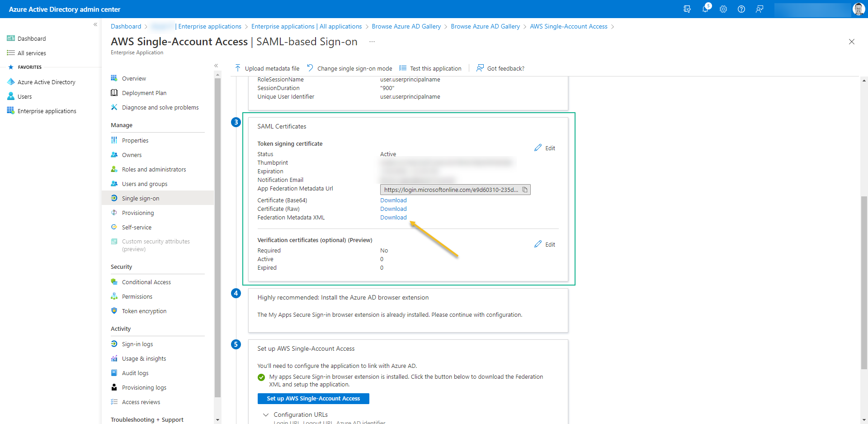Viewport: 868px width, 424px height.
Task: Copy the App Federation Metadata Url
Action: pos(525,190)
